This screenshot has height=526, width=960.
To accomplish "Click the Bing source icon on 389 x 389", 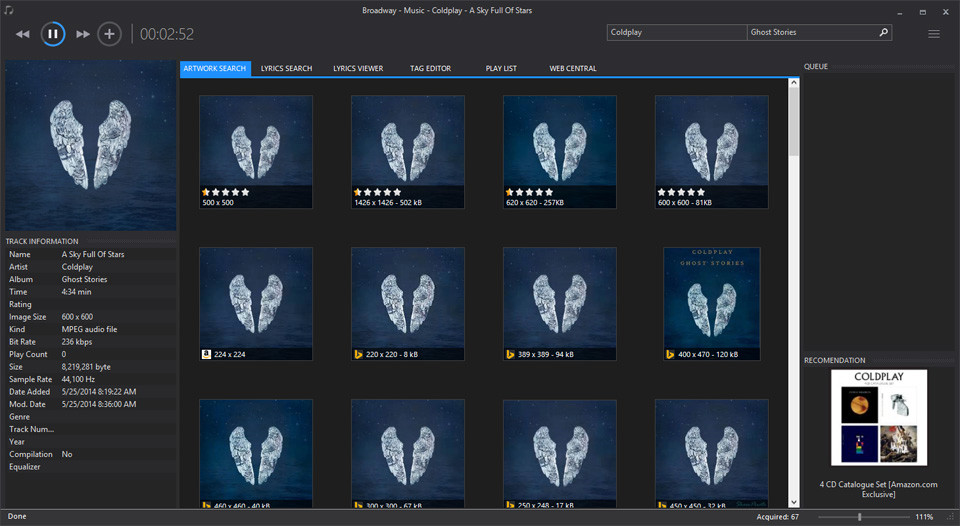I will (510, 354).
